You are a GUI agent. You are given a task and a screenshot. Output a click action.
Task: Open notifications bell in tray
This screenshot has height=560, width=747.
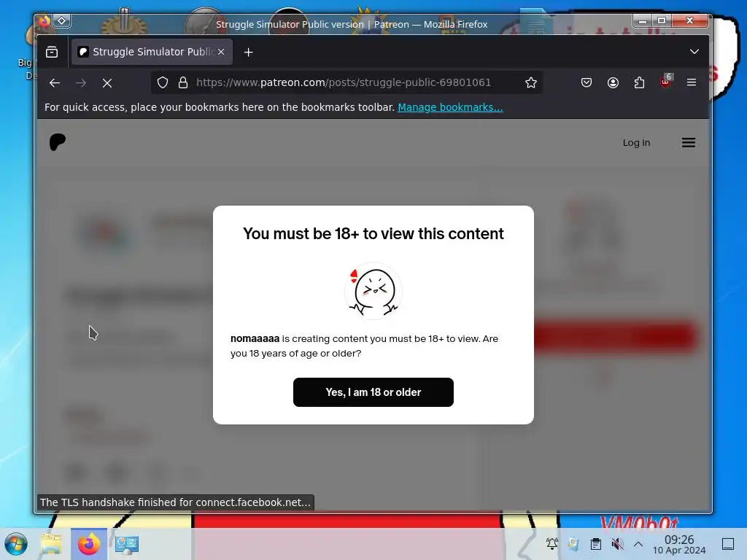tap(552, 544)
